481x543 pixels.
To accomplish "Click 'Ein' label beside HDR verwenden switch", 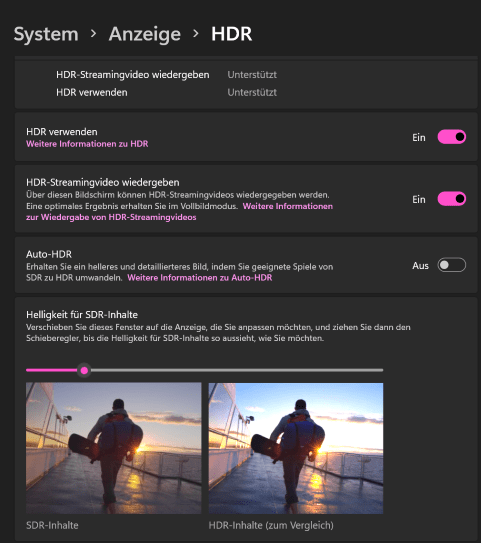I will 419,137.
